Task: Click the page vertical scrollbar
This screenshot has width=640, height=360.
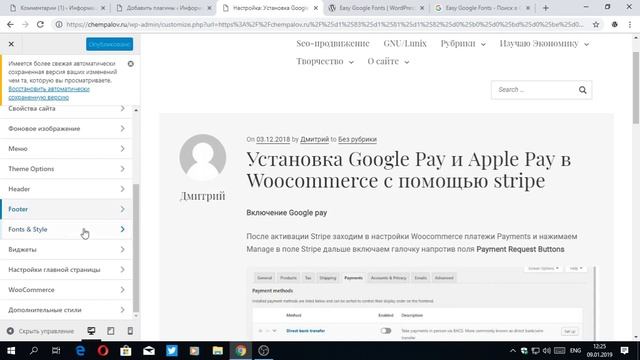Action: click(x=636, y=88)
